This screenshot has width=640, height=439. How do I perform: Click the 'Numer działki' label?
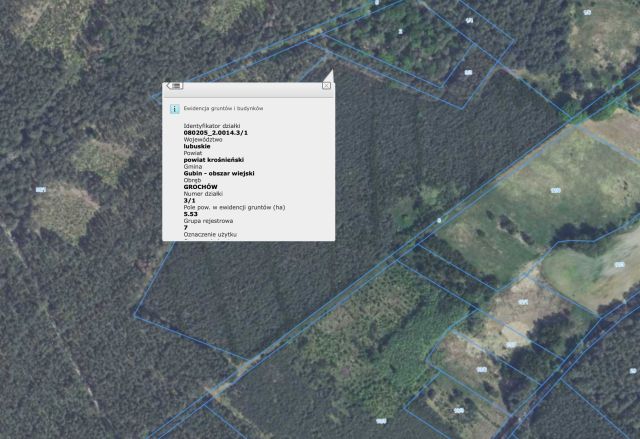coord(203,194)
